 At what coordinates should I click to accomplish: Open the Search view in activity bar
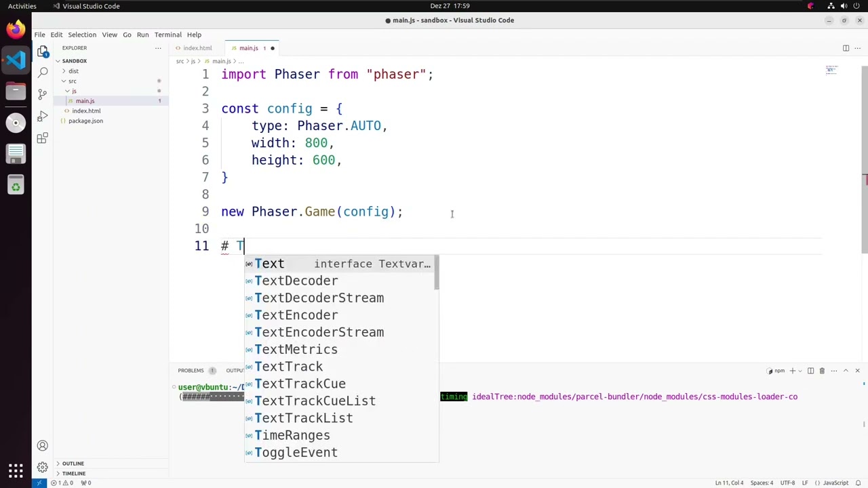[x=43, y=71]
